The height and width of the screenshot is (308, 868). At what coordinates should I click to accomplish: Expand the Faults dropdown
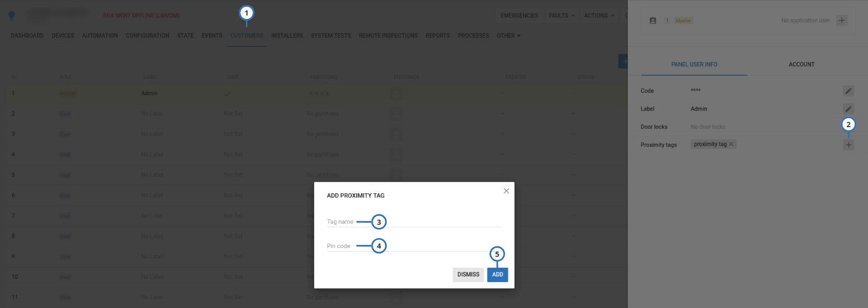coord(561,16)
